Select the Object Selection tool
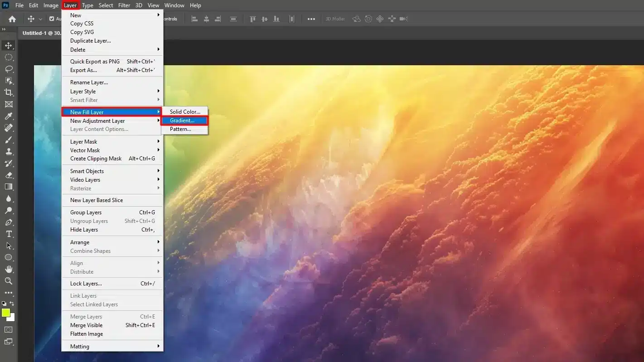 point(9,81)
